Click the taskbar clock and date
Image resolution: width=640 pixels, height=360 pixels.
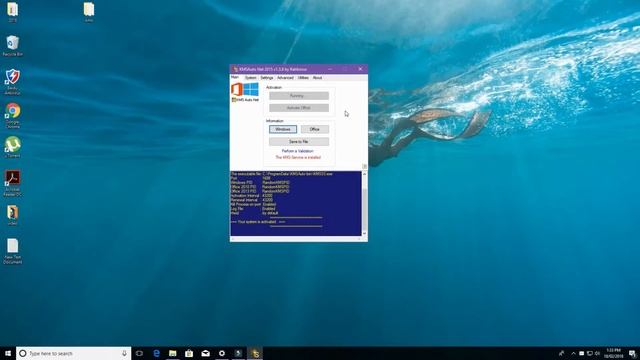(614, 353)
